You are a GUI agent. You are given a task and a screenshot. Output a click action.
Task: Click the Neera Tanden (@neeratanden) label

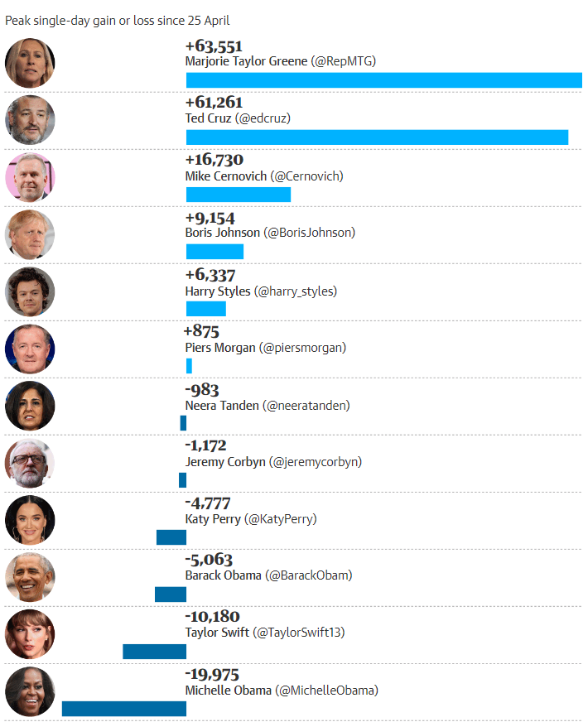(x=267, y=406)
